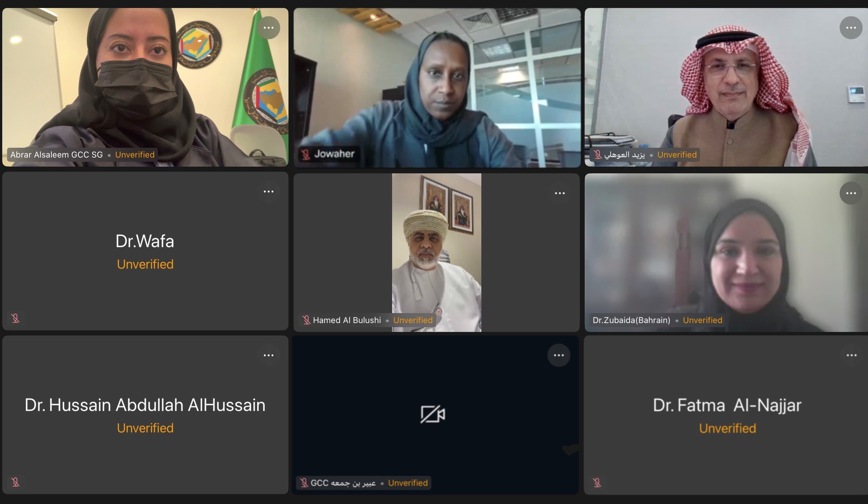The height and width of the screenshot is (504, 868).
Task: Open more options on Hamed Al Bulushi's tile
Action: click(560, 193)
